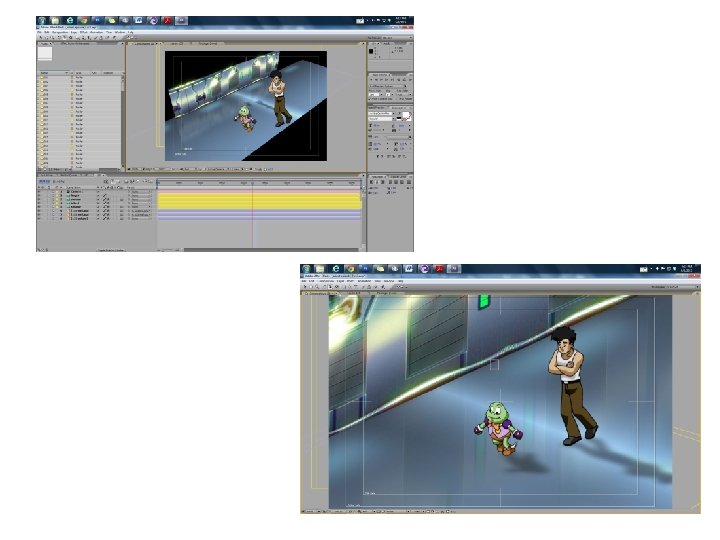Click Justify All in upper screenshot Paragraph panel

point(409,182)
